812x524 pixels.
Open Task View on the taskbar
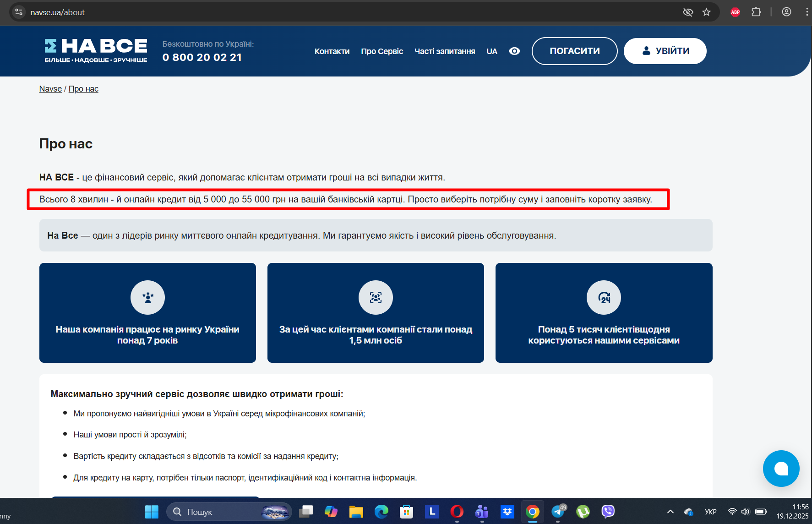click(x=306, y=512)
